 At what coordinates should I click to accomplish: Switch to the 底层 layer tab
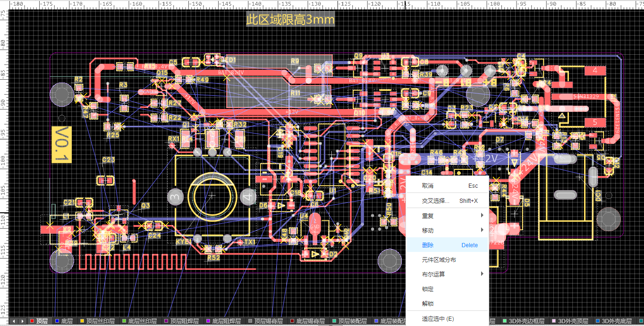pyautogui.click(x=67, y=321)
